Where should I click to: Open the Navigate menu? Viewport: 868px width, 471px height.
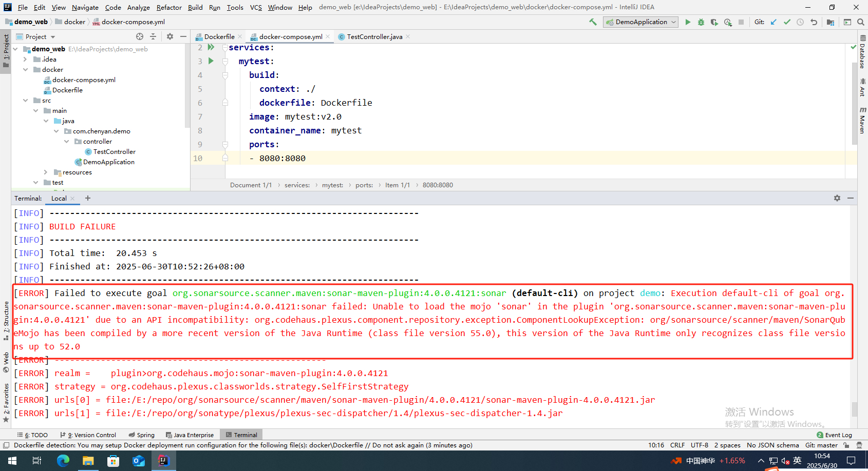[x=85, y=8]
